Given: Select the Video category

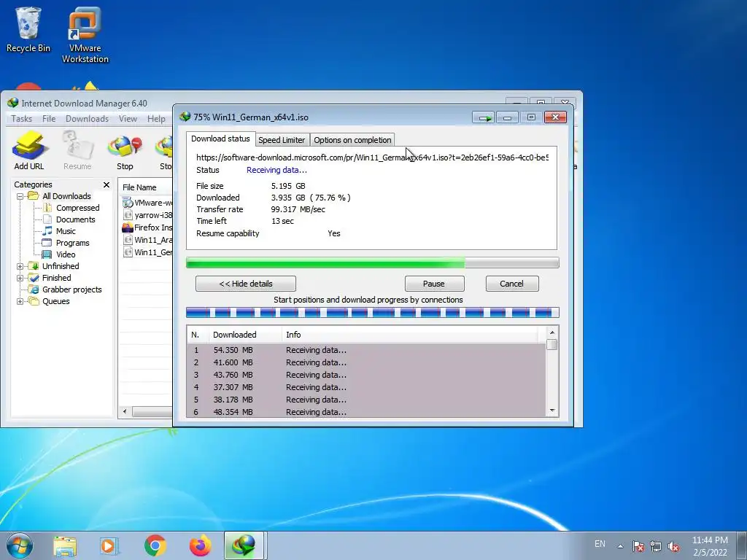Looking at the screenshot, I should coord(65,254).
